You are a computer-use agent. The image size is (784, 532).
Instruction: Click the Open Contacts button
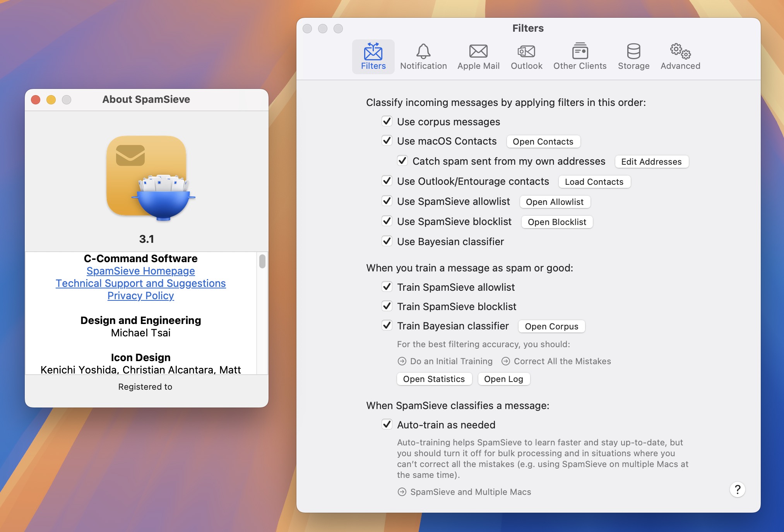[543, 142]
